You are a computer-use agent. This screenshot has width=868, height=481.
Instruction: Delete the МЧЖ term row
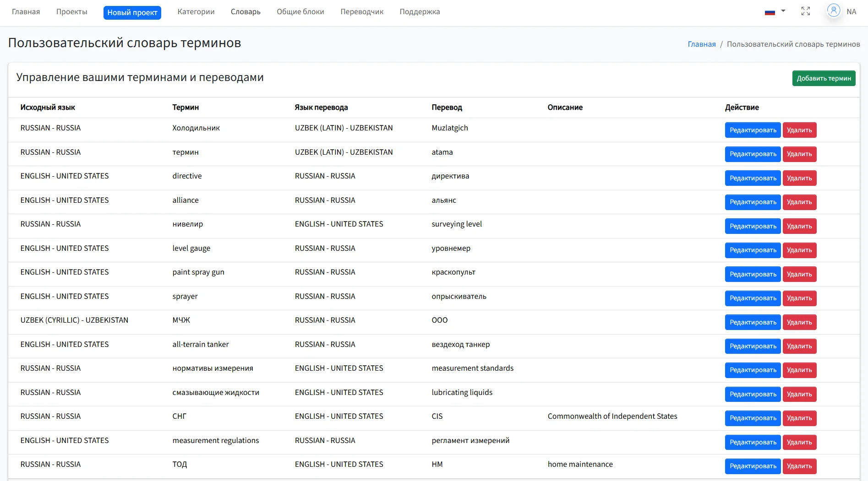799,322
